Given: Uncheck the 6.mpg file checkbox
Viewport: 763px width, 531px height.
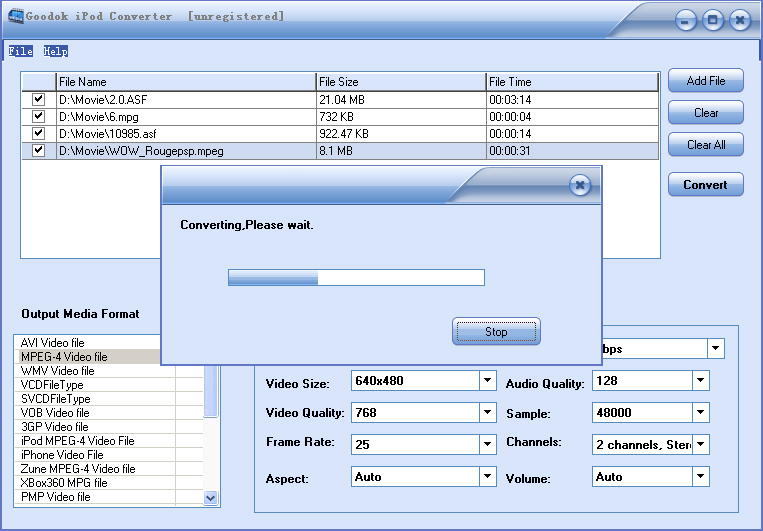Looking at the screenshot, I should [x=38, y=116].
